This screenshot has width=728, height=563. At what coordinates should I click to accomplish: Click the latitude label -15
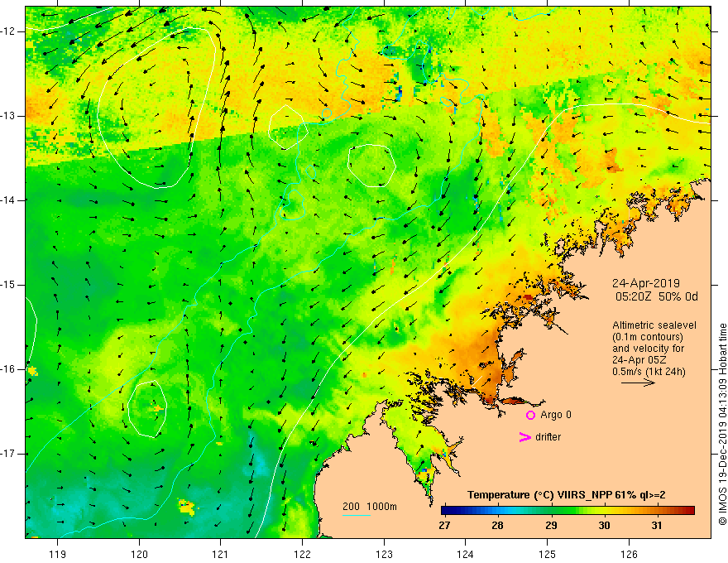pyautogui.click(x=8, y=285)
